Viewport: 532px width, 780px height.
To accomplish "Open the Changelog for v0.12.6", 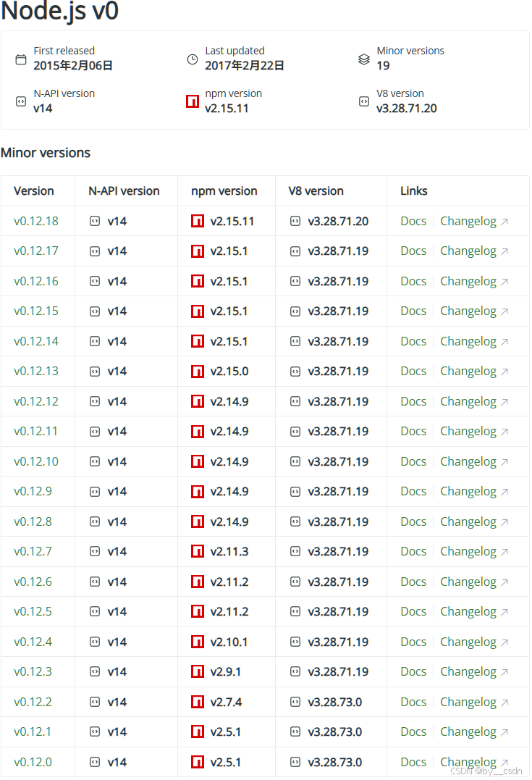I will 468,582.
